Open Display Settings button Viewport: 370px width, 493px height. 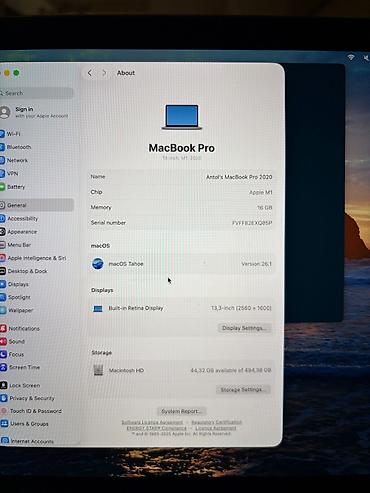click(x=244, y=328)
